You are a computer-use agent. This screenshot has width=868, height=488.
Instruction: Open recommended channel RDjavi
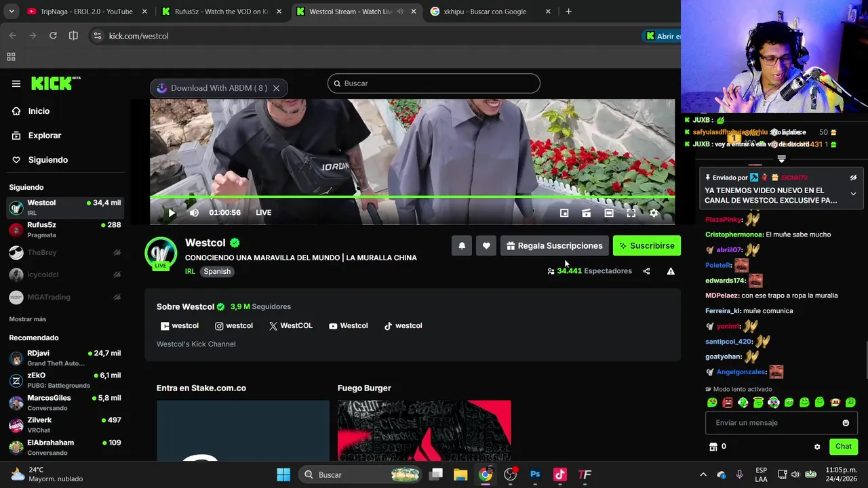[x=65, y=358]
